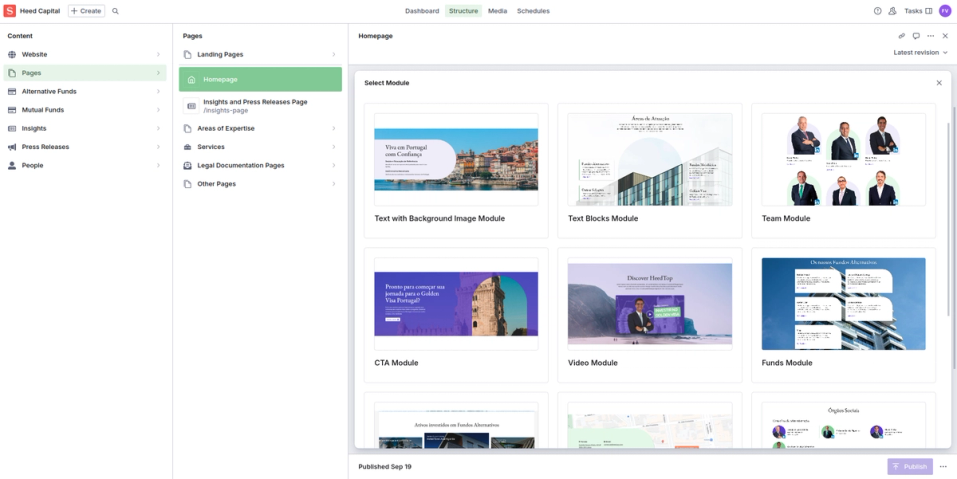Image resolution: width=957 pixels, height=479 pixels.
Task: Click the People label in Content list
Action: point(32,165)
